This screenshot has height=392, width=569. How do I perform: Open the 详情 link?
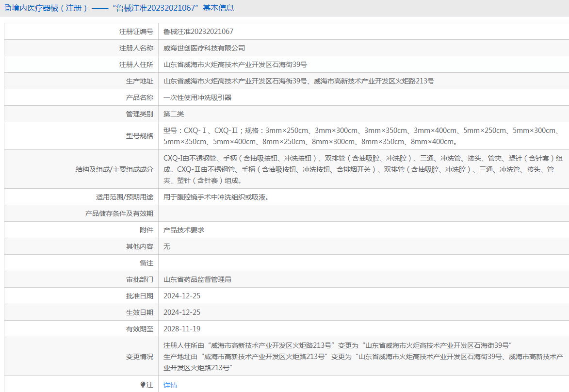[x=170, y=385]
